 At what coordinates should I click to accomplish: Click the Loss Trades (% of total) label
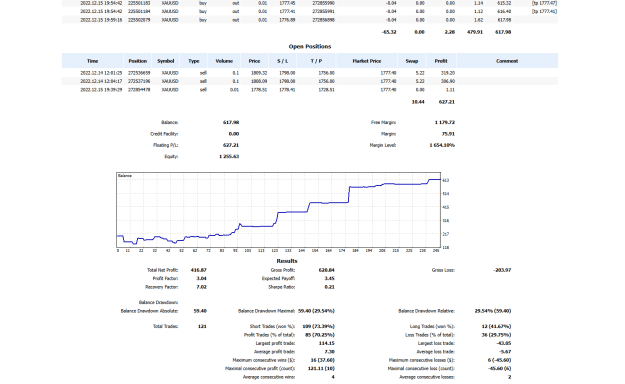430,335
